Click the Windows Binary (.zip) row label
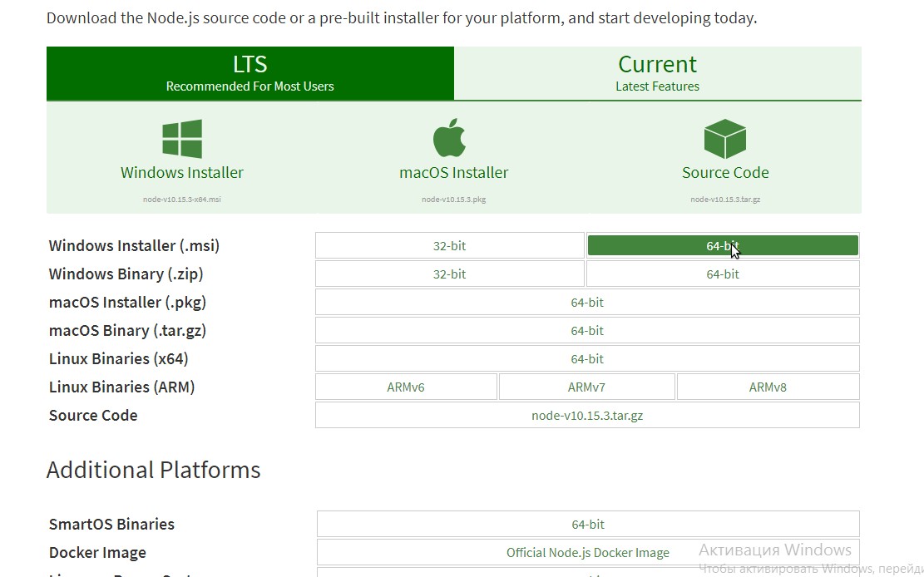Viewport: 924px width, 577px height. pyautogui.click(x=126, y=274)
